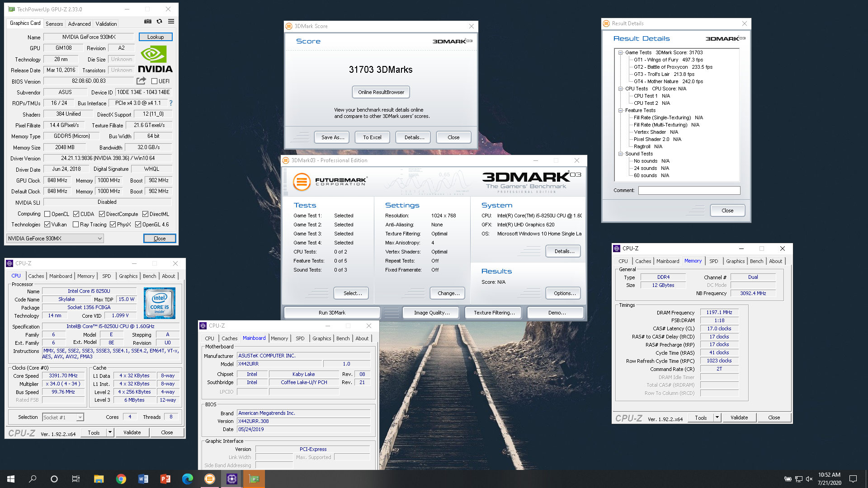Open the NVIDIA GeForce 930MX GPU dropdown
Image resolution: width=868 pixels, height=488 pixels.
[55, 239]
